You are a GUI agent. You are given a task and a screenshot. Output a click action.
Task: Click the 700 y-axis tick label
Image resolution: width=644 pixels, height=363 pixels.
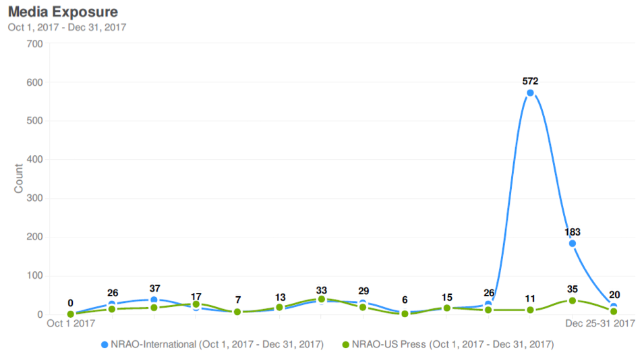tap(35, 44)
